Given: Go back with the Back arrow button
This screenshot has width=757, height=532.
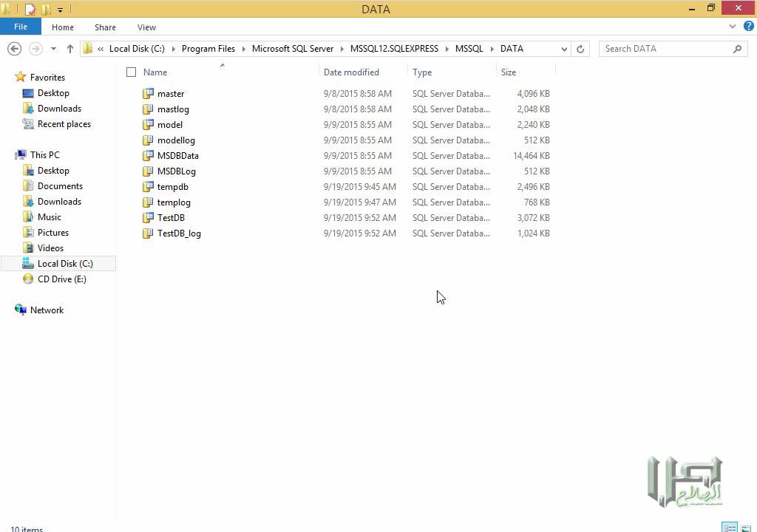Looking at the screenshot, I should tap(15, 49).
